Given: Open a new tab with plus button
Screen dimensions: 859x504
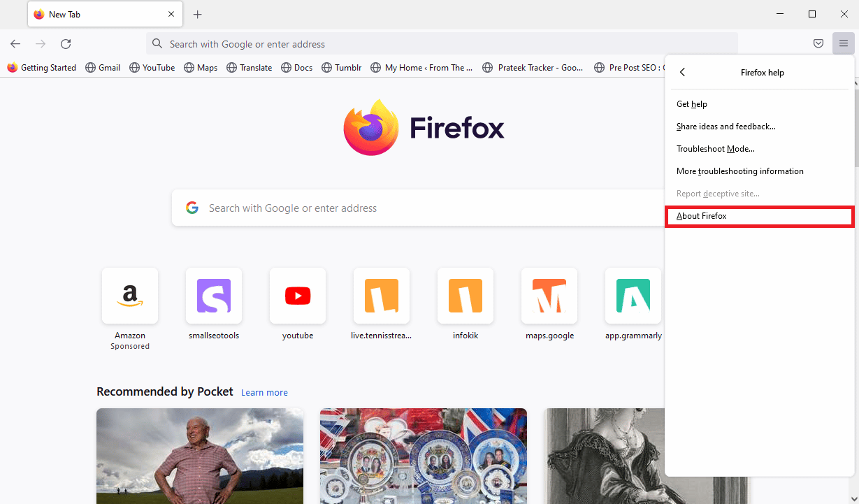Looking at the screenshot, I should 198,14.
